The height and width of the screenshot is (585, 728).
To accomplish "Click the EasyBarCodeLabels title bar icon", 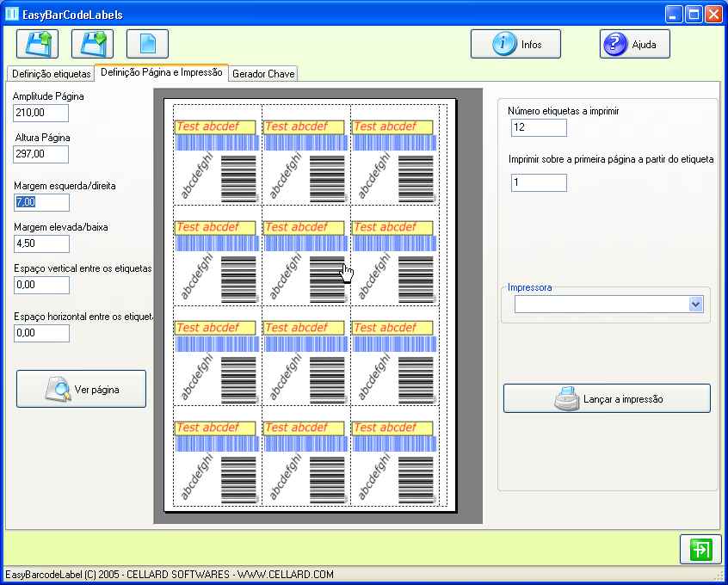I will (x=11, y=15).
